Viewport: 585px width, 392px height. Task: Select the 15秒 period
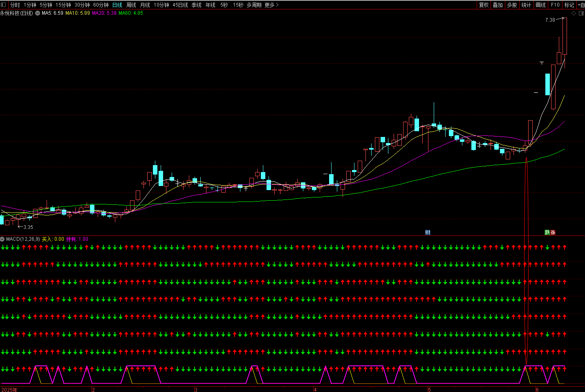click(238, 5)
